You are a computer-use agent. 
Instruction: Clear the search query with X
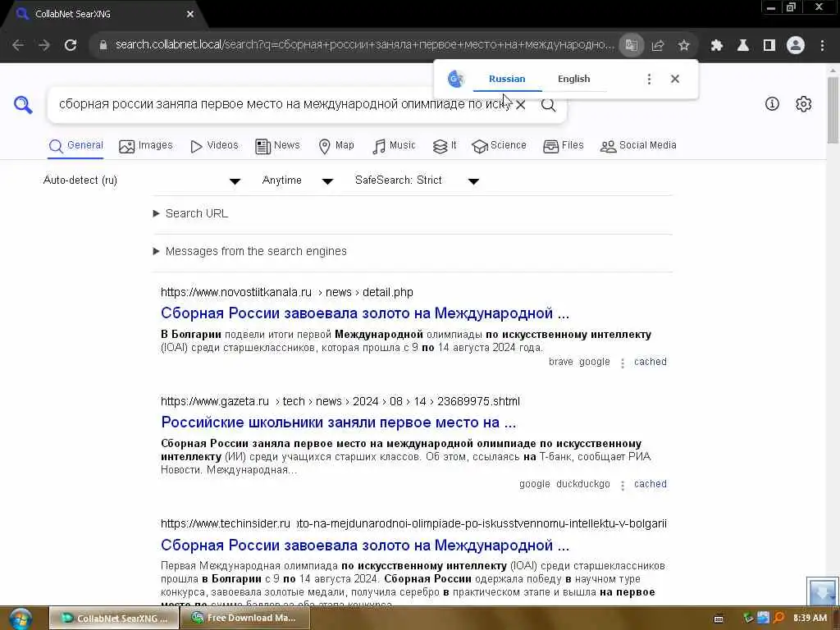click(x=520, y=104)
